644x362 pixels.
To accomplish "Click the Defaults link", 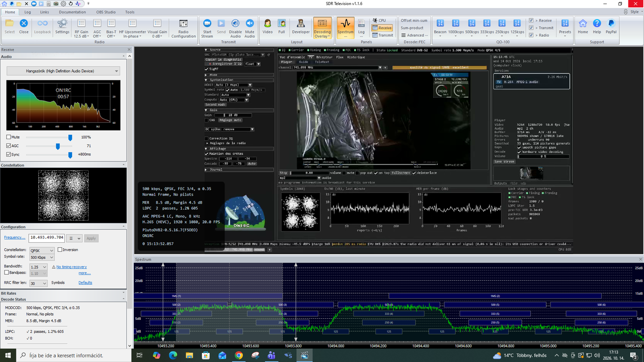I will (86, 283).
